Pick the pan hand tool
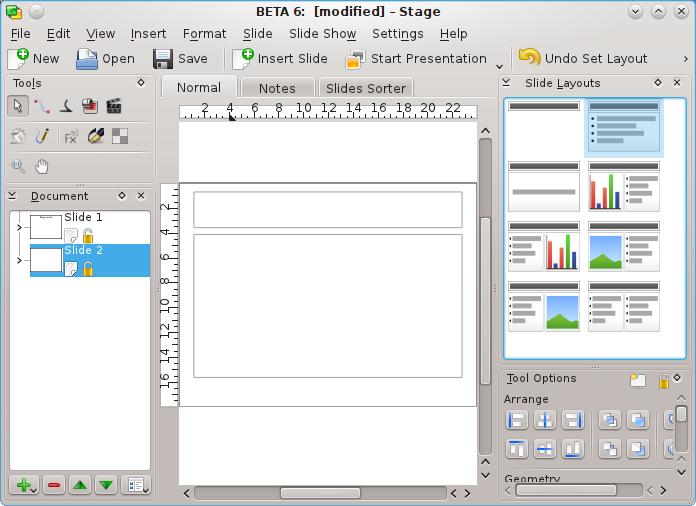 coord(42,166)
